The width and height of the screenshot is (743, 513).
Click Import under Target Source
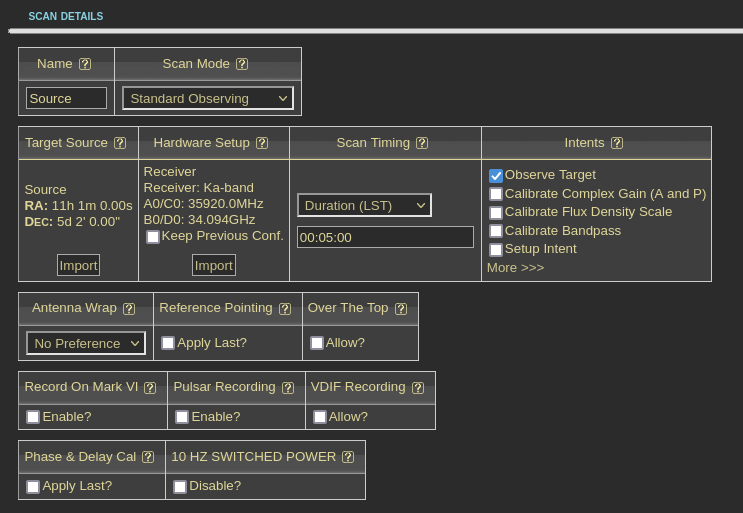pyautogui.click(x=78, y=265)
